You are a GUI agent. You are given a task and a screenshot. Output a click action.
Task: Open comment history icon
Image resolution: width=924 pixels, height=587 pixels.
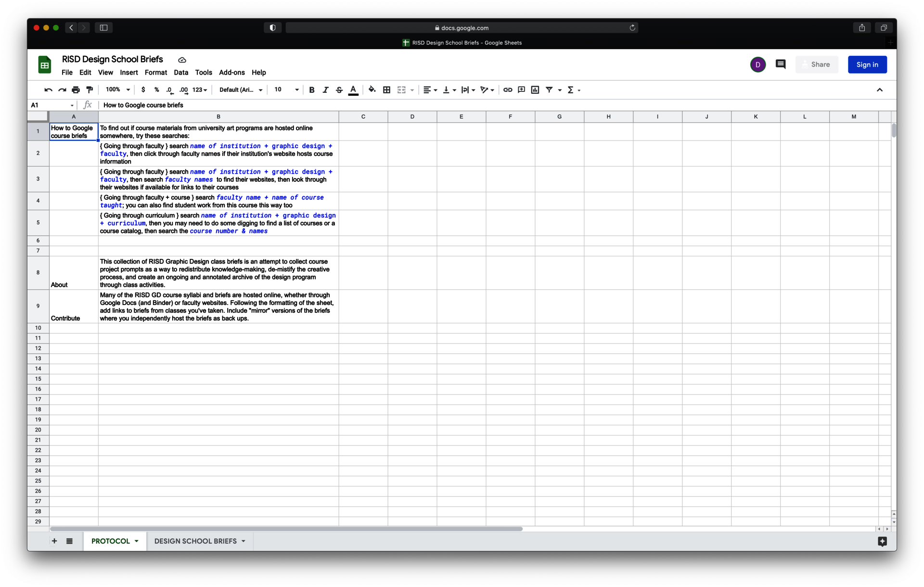click(781, 64)
